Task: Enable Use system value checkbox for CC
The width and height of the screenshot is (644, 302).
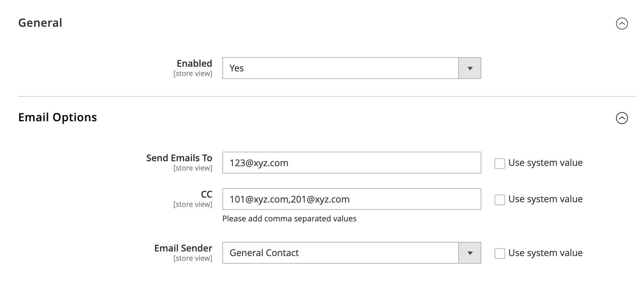Action: coord(499,200)
